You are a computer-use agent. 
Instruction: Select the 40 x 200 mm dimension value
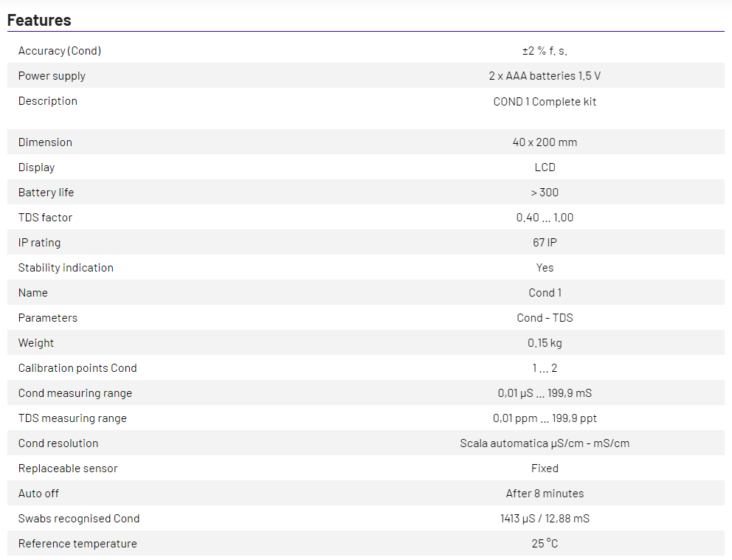click(545, 142)
